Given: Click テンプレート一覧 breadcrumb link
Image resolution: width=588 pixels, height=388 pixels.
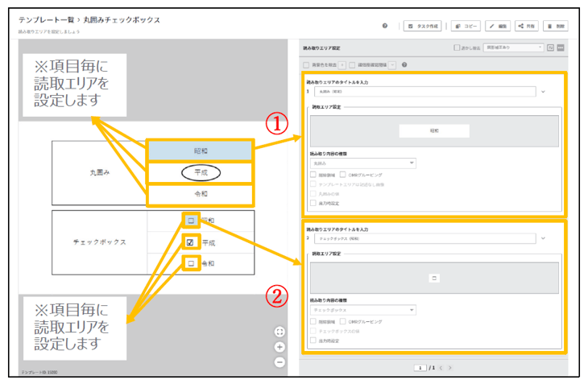Looking at the screenshot, I should tap(47, 19).
